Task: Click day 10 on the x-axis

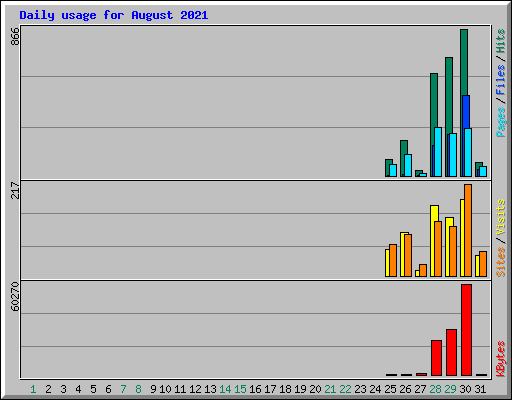Action: pyautogui.click(x=165, y=389)
